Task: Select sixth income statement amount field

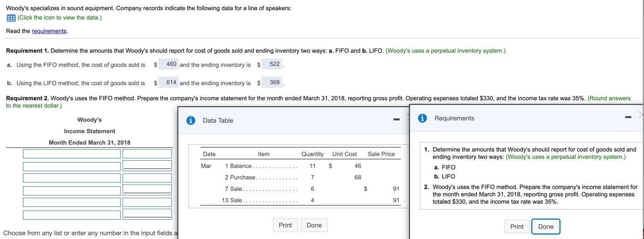Action: tap(147, 215)
